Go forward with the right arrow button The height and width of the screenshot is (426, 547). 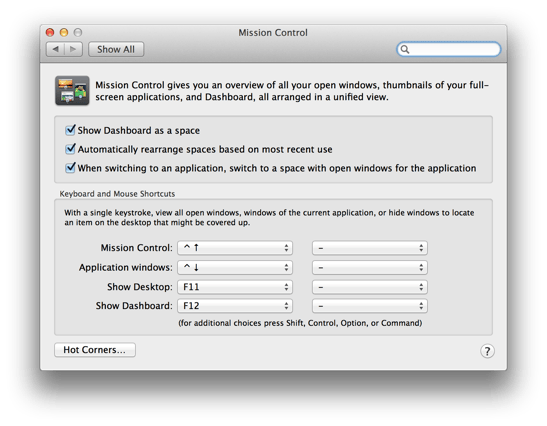[x=73, y=49]
